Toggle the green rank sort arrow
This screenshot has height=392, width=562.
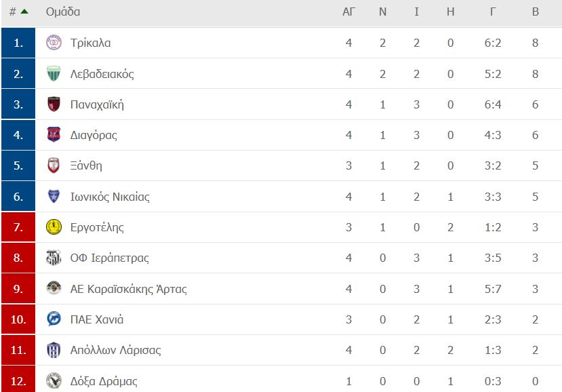(24, 12)
